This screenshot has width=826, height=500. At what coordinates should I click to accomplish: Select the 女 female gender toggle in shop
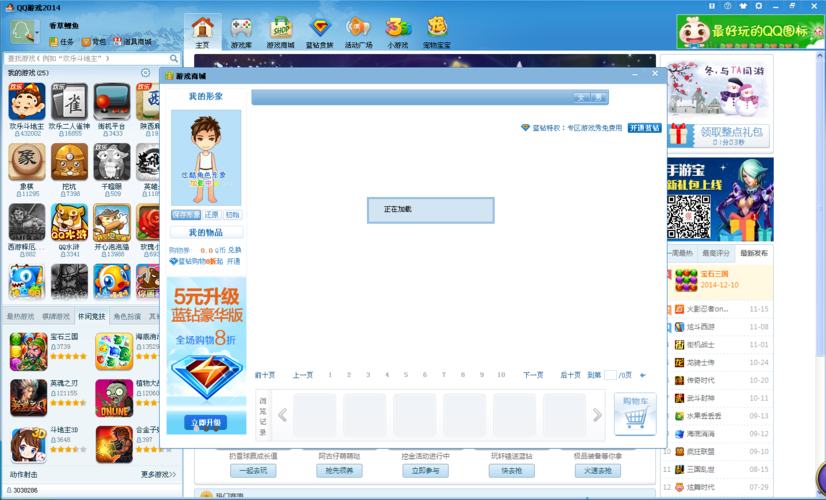tap(581, 97)
